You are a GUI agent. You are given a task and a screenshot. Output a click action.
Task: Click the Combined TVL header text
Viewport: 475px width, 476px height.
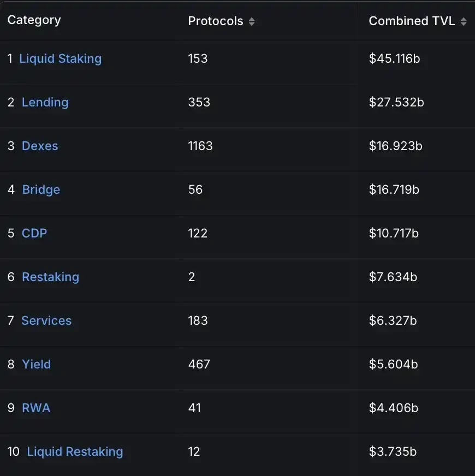pyautogui.click(x=412, y=21)
